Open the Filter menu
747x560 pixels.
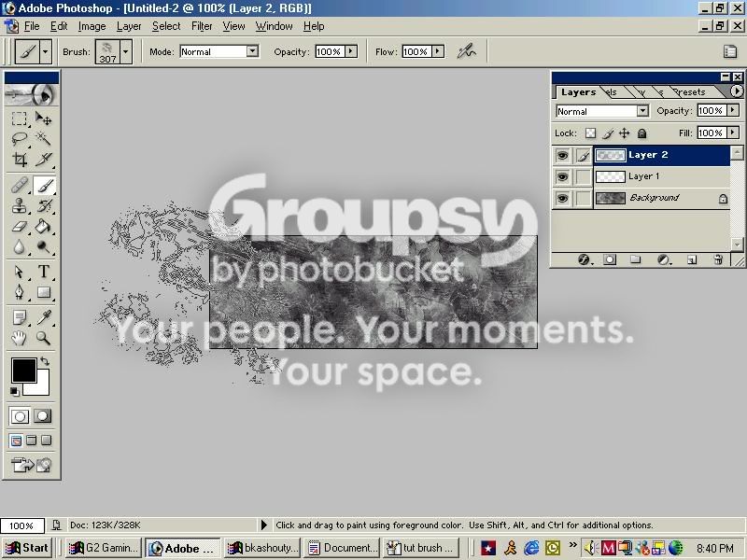tap(202, 26)
